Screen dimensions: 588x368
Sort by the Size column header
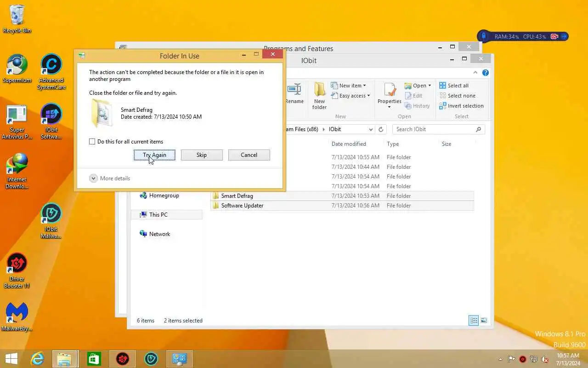pos(447,144)
